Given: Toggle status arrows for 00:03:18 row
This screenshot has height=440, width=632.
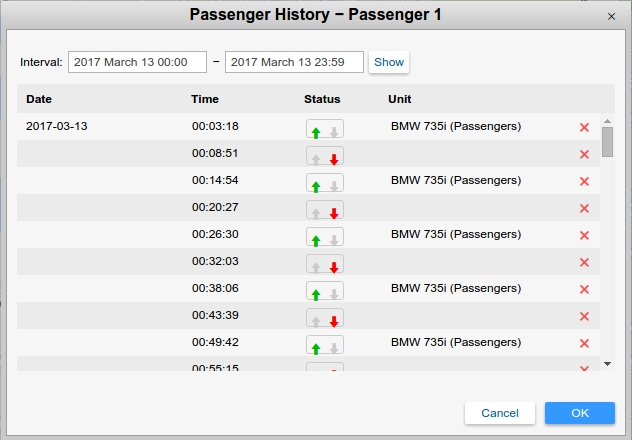Looking at the screenshot, I should [x=325, y=130].
